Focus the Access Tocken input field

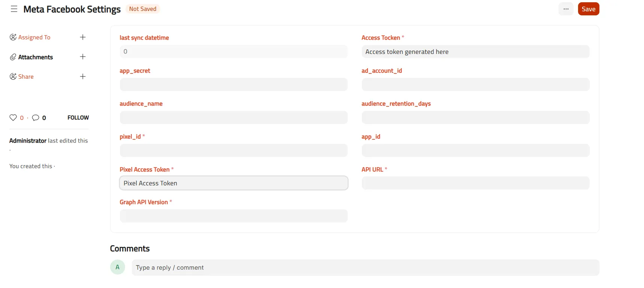(x=475, y=52)
